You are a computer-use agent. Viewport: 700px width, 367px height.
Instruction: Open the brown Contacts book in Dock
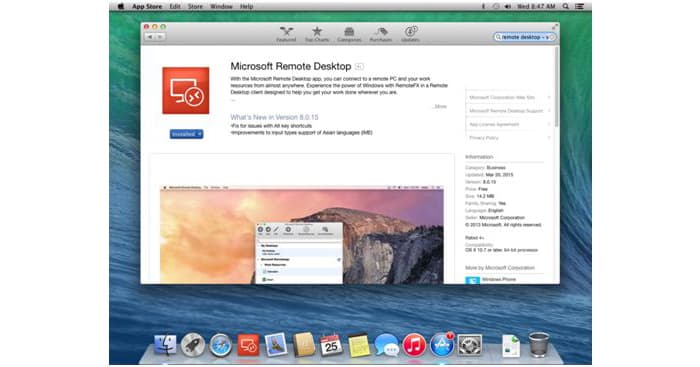[x=304, y=346]
